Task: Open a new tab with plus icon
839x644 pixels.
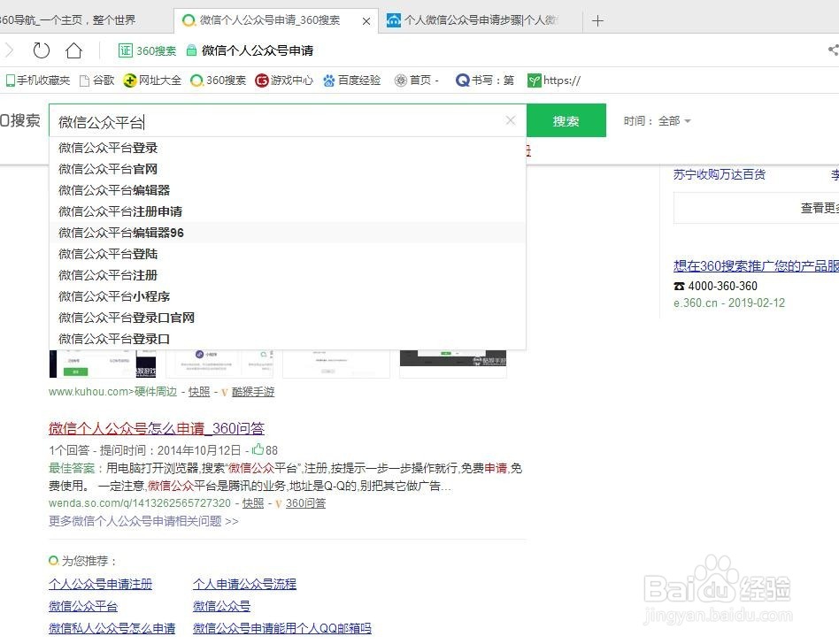Action: tap(597, 21)
